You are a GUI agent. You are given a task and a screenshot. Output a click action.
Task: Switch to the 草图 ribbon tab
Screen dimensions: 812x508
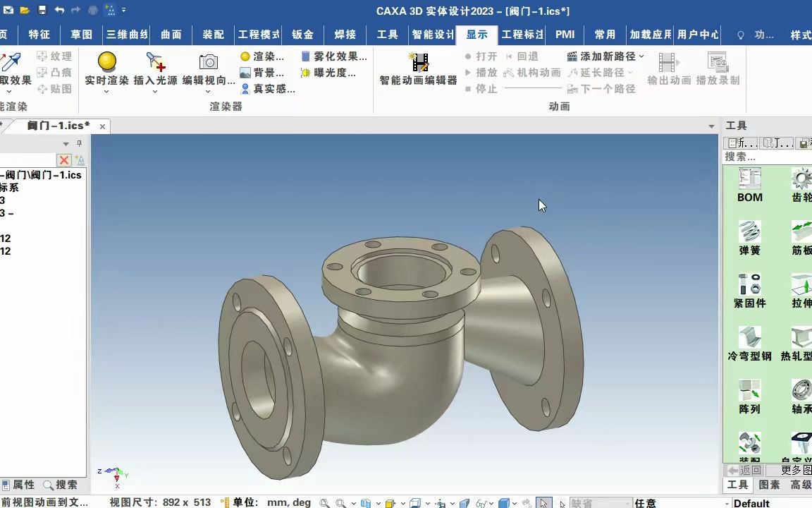click(x=81, y=35)
